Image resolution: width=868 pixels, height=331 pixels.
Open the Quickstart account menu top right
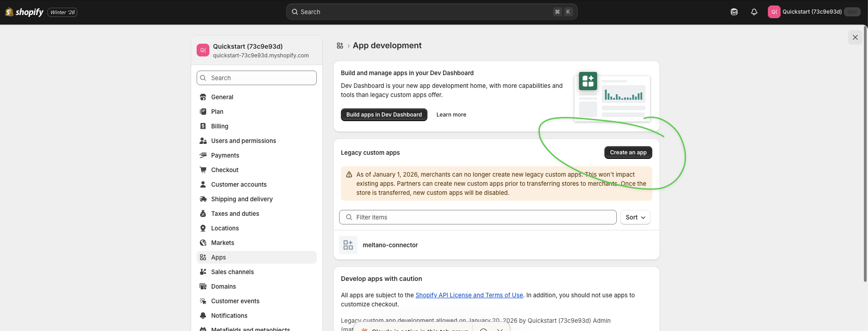[814, 12]
